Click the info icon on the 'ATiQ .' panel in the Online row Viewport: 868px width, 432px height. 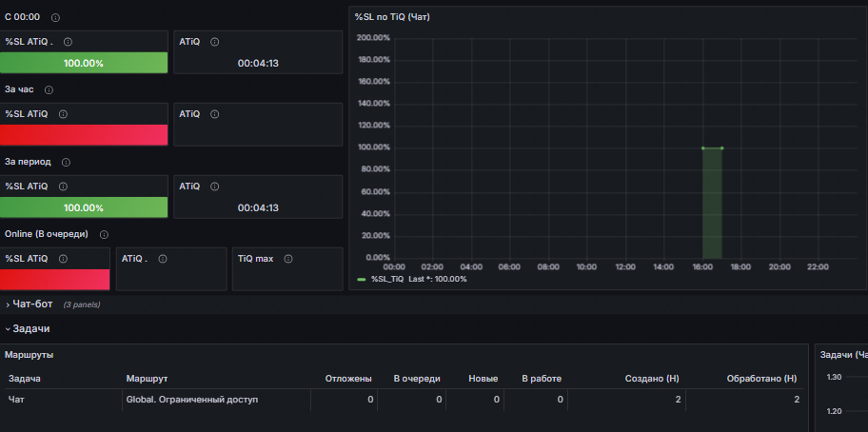pos(164,259)
